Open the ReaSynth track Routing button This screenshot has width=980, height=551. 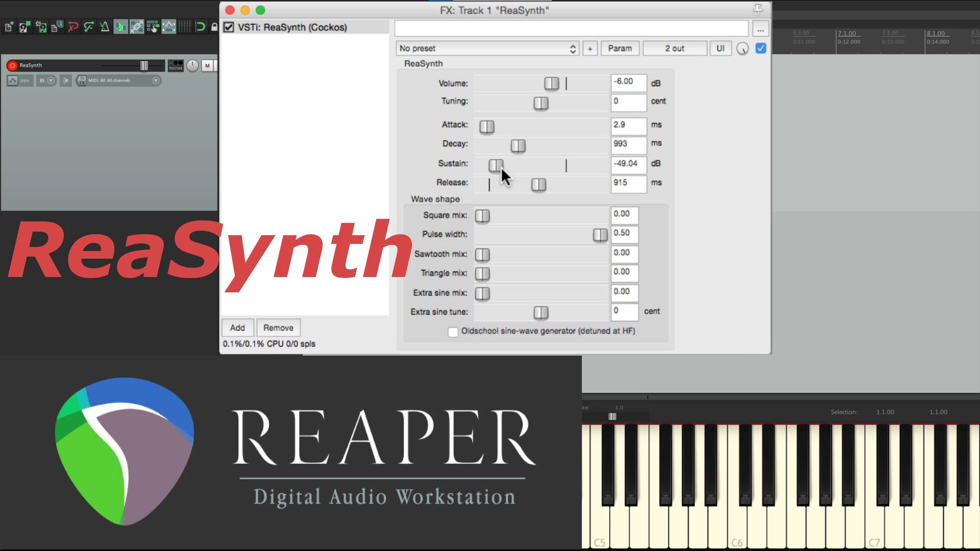coord(176,66)
